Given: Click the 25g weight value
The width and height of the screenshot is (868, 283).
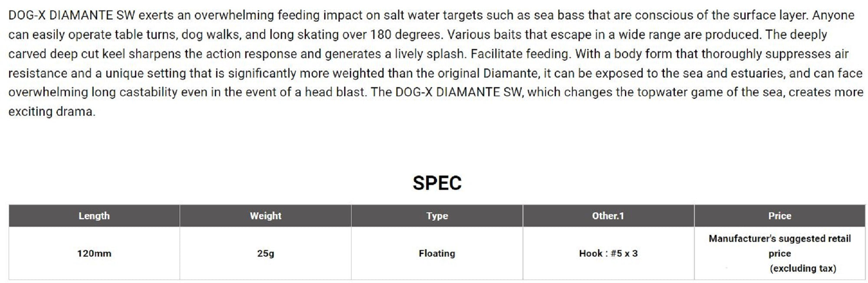Looking at the screenshot, I should pos(265,254).
